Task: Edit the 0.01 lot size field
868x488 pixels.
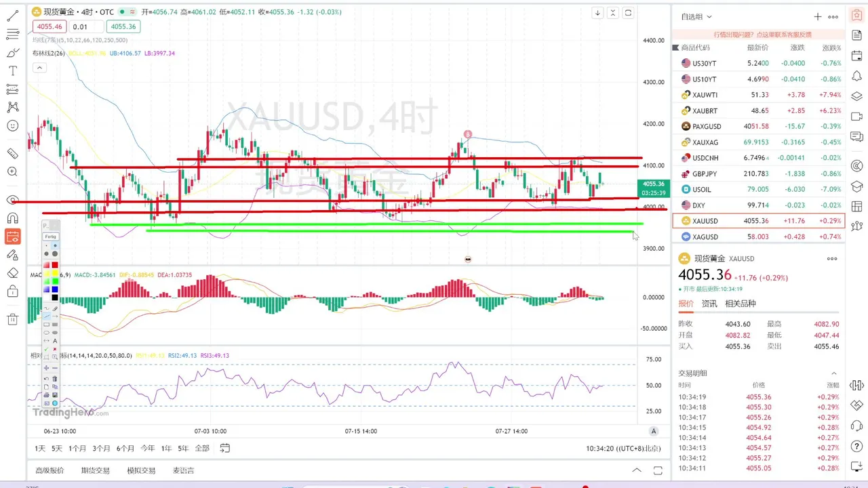Action: (x=87, y=26)
